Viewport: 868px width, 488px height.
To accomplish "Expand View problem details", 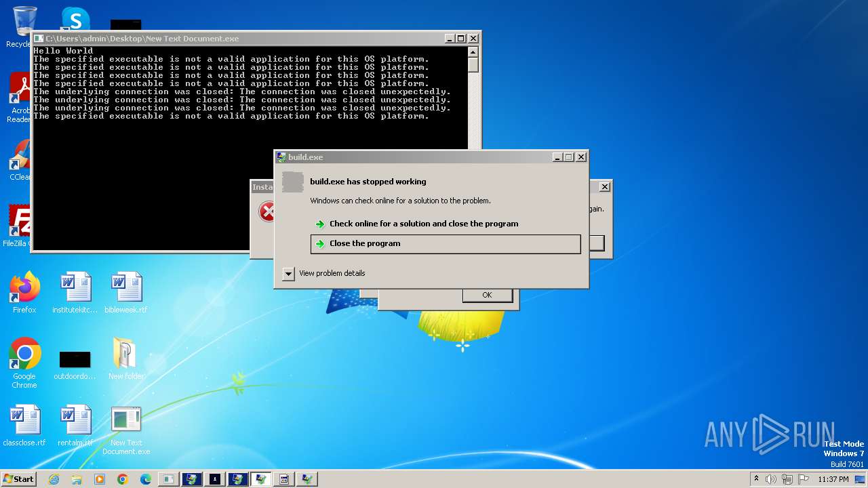I will [288, 273].
